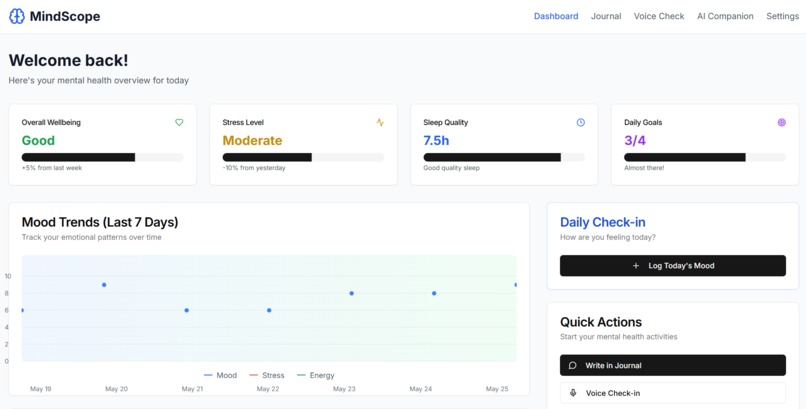Image resolution: width=806 pixels, height=409 pixels.
Task: Click the Log Today's Mood button
Action: click(x=673, y=266)
